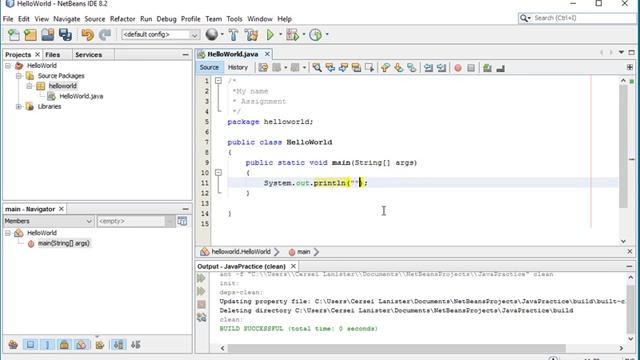Click the Search (Ctrl+I) field
Image resolution: width=640 pixels, height=360 pixels.
click(577, 18)
